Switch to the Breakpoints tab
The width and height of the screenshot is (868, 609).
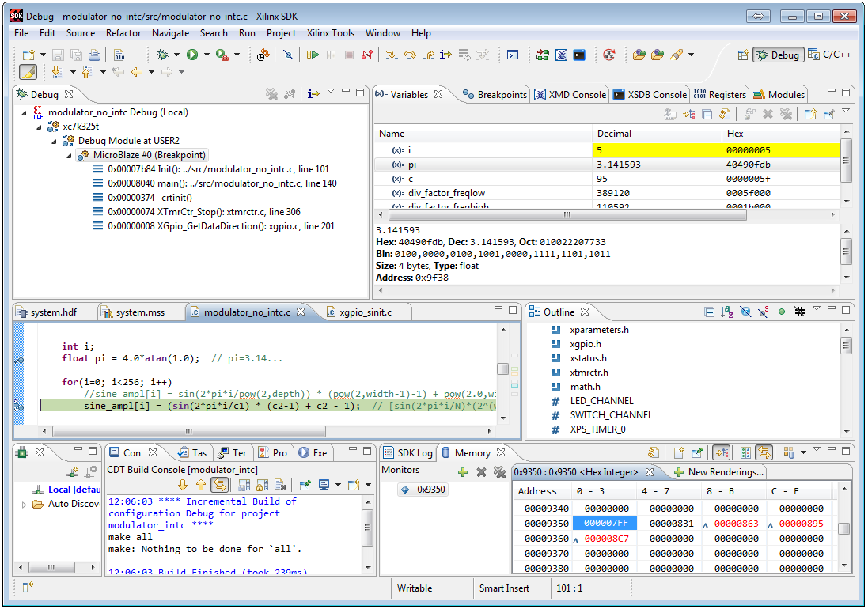point(495,95)
